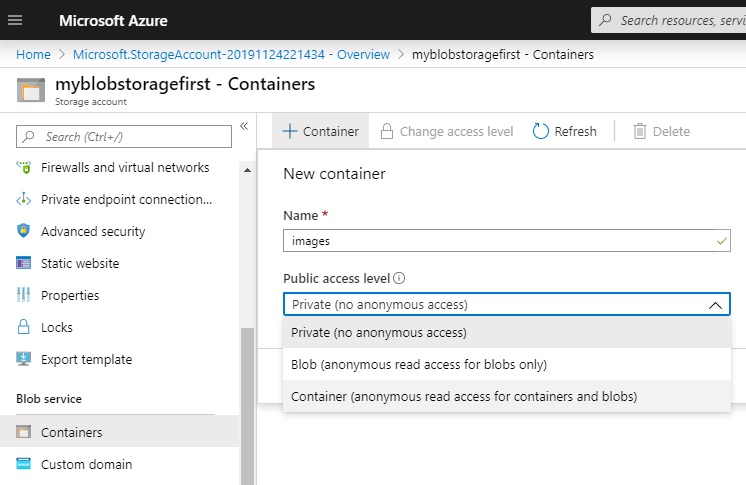
Task: Click the Change access level lock icon
Action: pos(387,131)
